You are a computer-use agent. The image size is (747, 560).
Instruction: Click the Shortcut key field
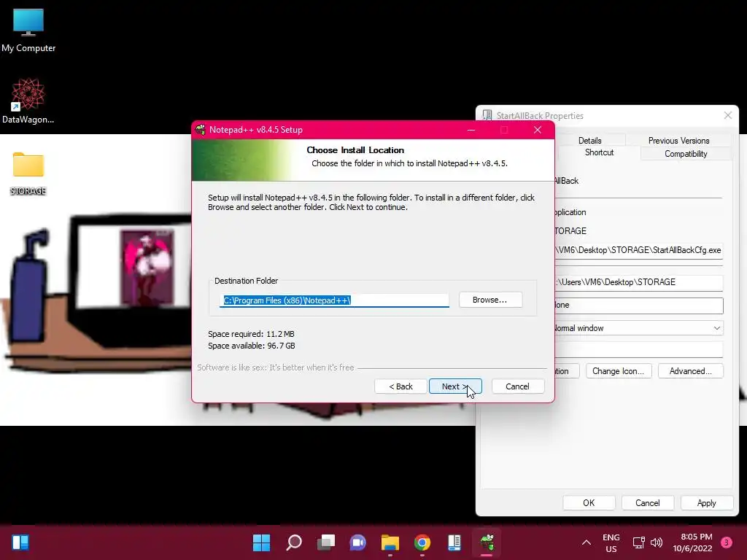coord(638,306)
